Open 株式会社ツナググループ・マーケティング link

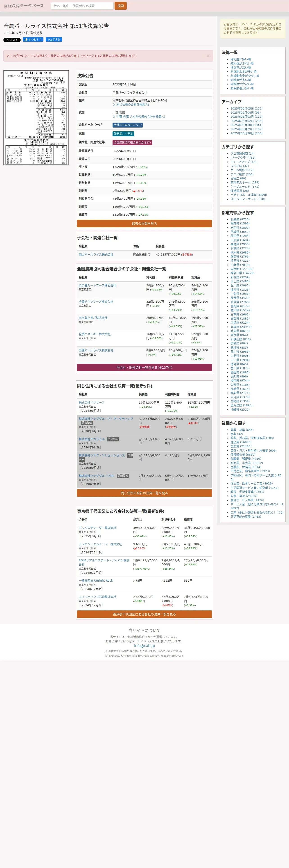click(x=106, y=419)
